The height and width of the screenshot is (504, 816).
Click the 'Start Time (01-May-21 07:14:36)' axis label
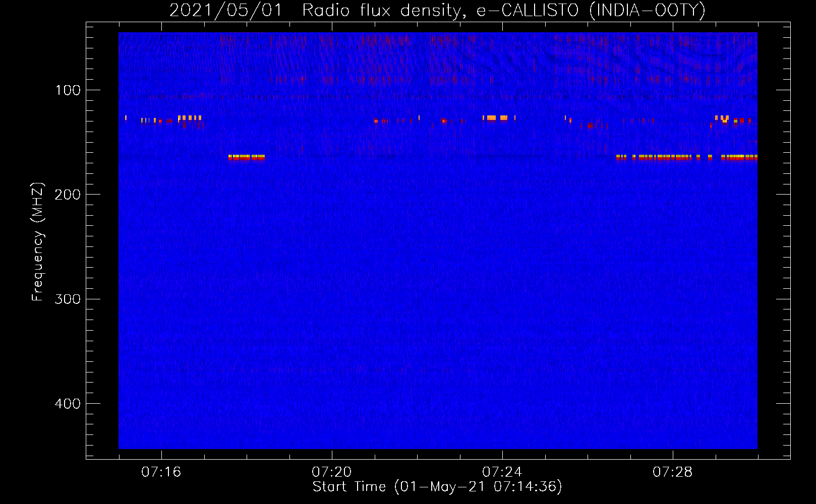tap(437, 487)
